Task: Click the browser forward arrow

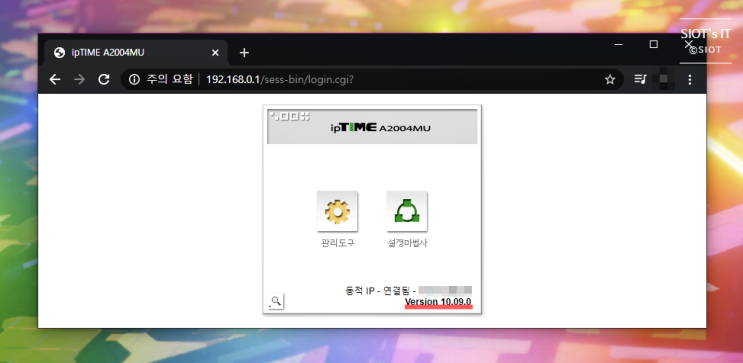Action: [x=79, y=80]
